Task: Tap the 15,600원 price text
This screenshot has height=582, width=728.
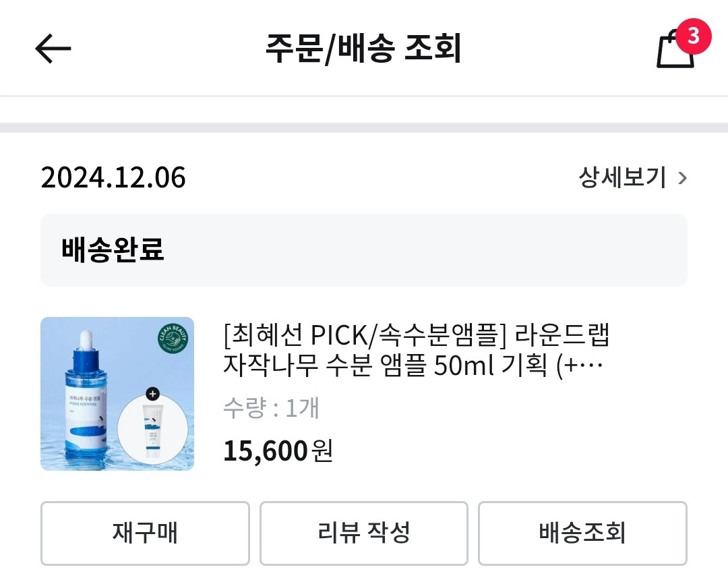Action: coord(278,450)
